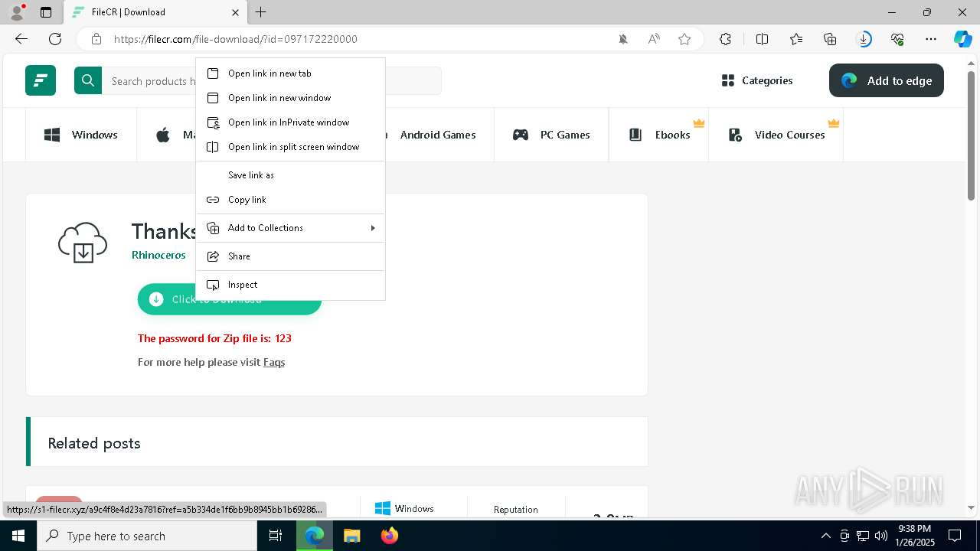Click the taskbar search box
The image size is (980, 551).
[147, 536]
